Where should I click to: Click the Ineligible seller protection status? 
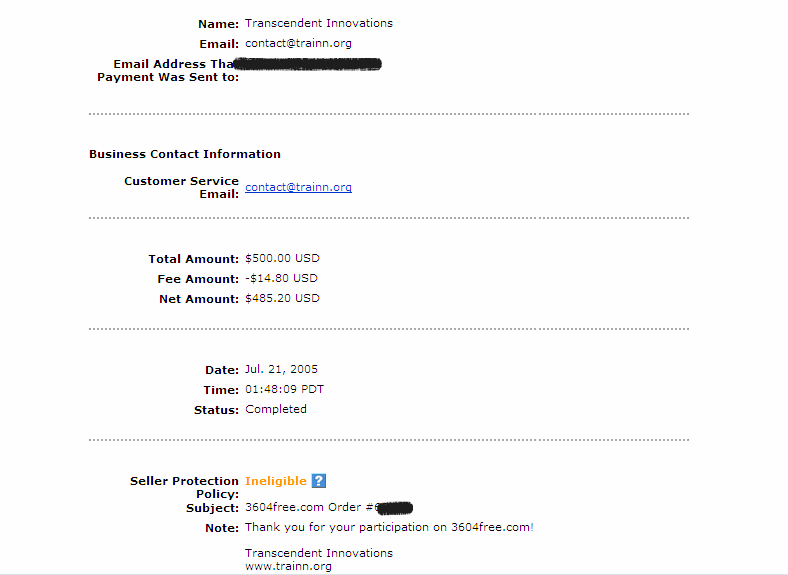pos(276,481)
